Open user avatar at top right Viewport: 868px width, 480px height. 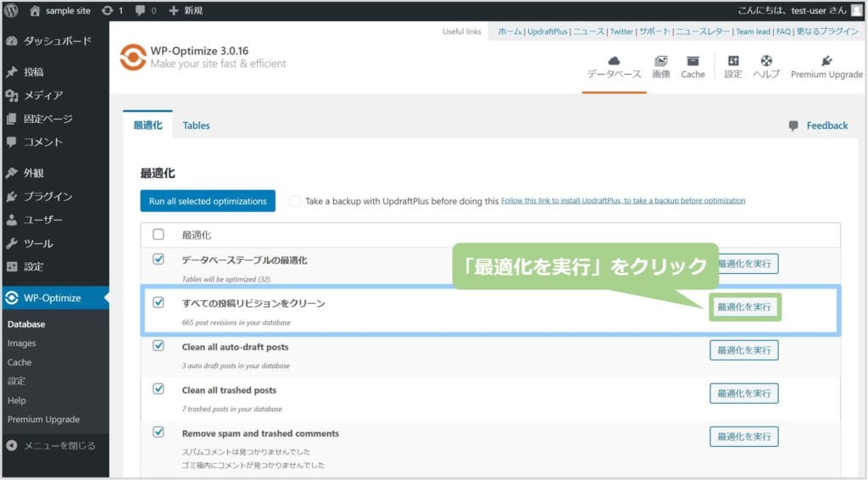(856, 10)
